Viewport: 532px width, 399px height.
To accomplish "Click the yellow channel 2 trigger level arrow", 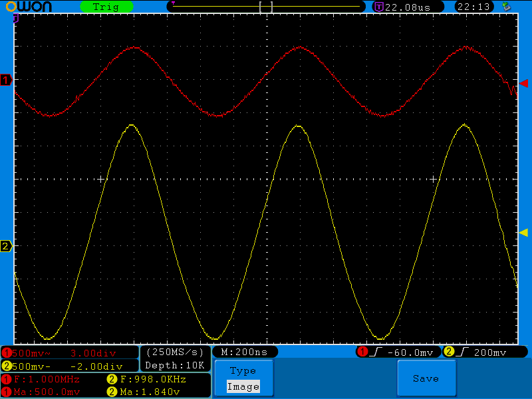I will [x=523, y=232].
